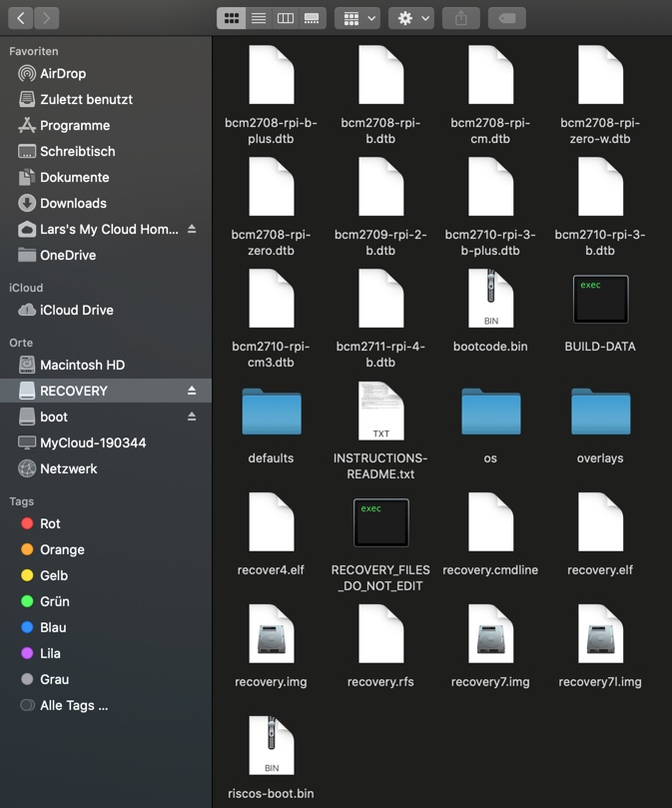Eject the RECOVERY volume
This screenshot has height=808, width=672.
pos(192,391)
